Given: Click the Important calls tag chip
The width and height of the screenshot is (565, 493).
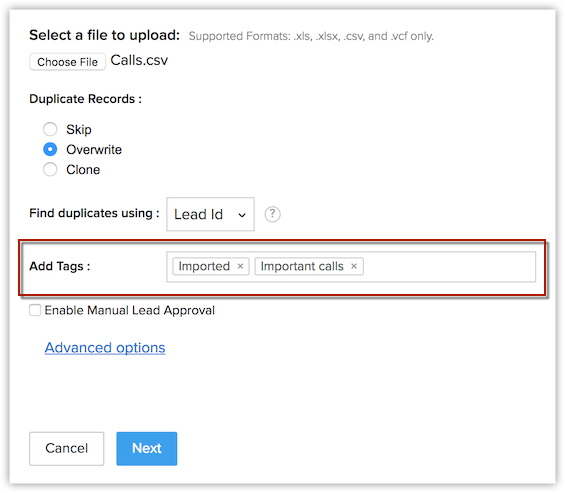Looking at the screenshot, I should (x=309, y=266).
